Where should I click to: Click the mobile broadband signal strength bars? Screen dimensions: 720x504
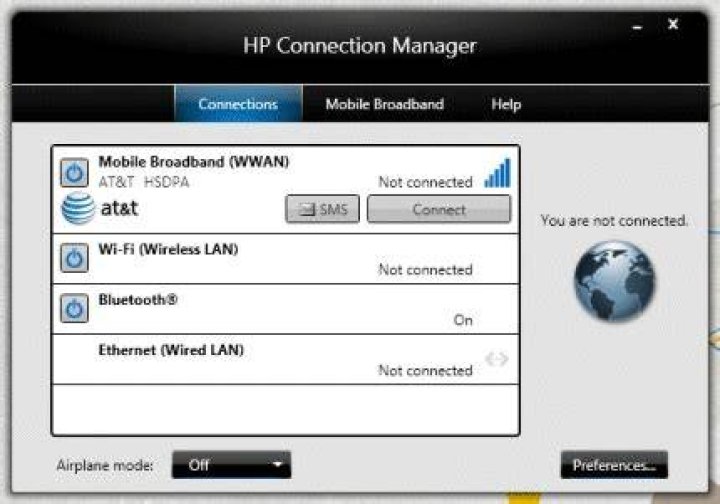[x=497, y=173]
